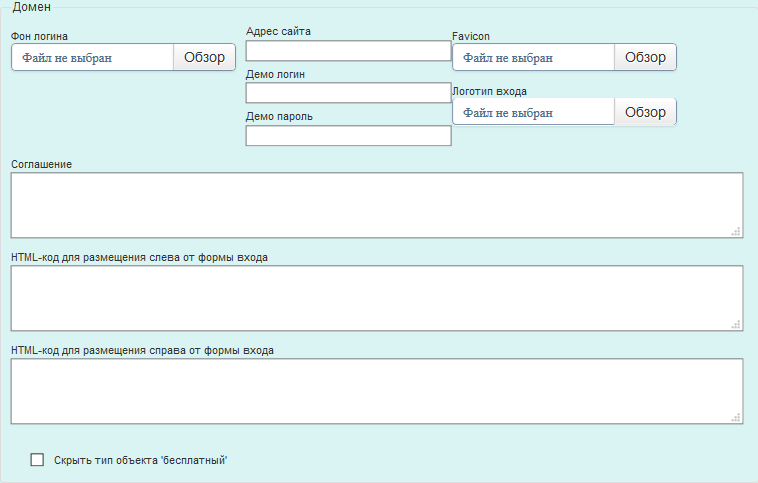Click 'Файл не выбран' text under Favicon
This screenshot has width=758, height=483.
pos(508,58)
